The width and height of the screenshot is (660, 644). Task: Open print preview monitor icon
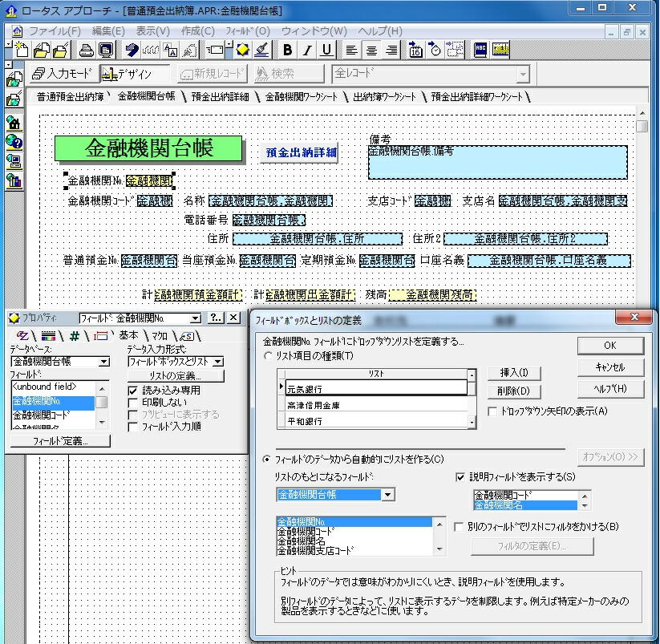point(106,50)
